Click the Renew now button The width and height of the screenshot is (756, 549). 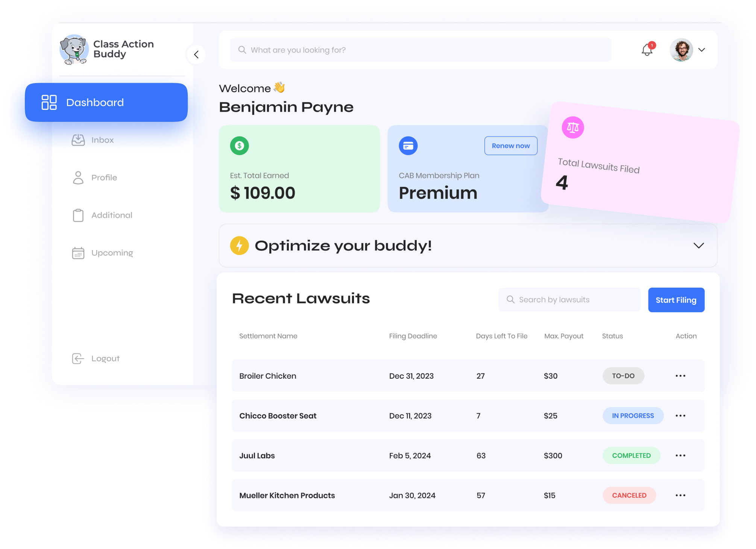point(510,146)
